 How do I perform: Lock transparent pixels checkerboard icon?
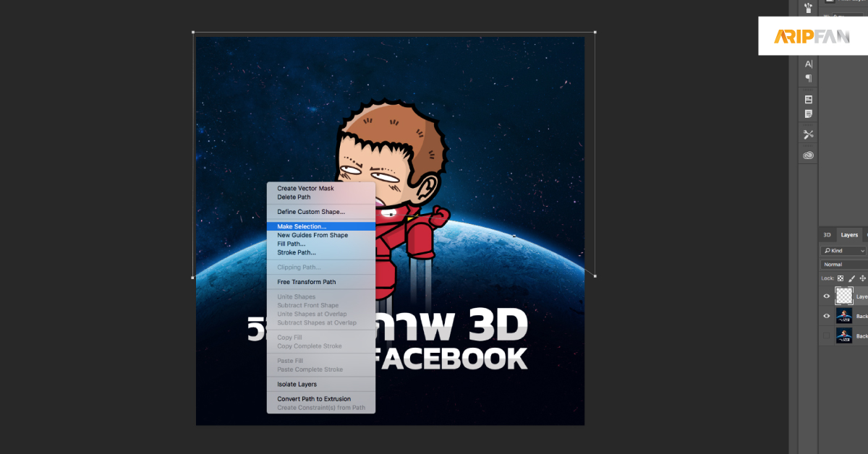(841, 278)
